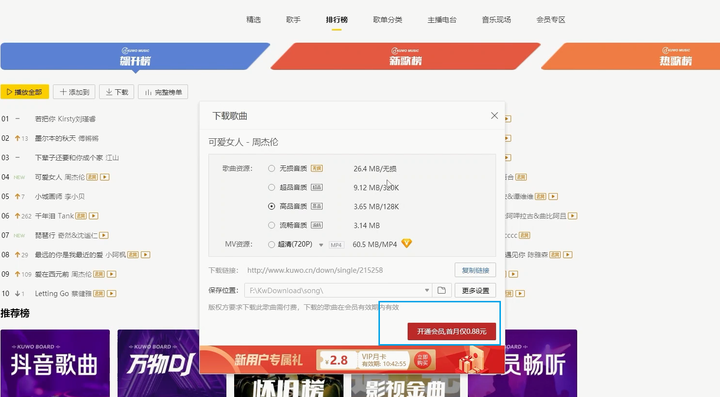720x397 pixels.
Task: Click the lossless badge beside 千年泪 Tank
Action: tap(81, 216)
